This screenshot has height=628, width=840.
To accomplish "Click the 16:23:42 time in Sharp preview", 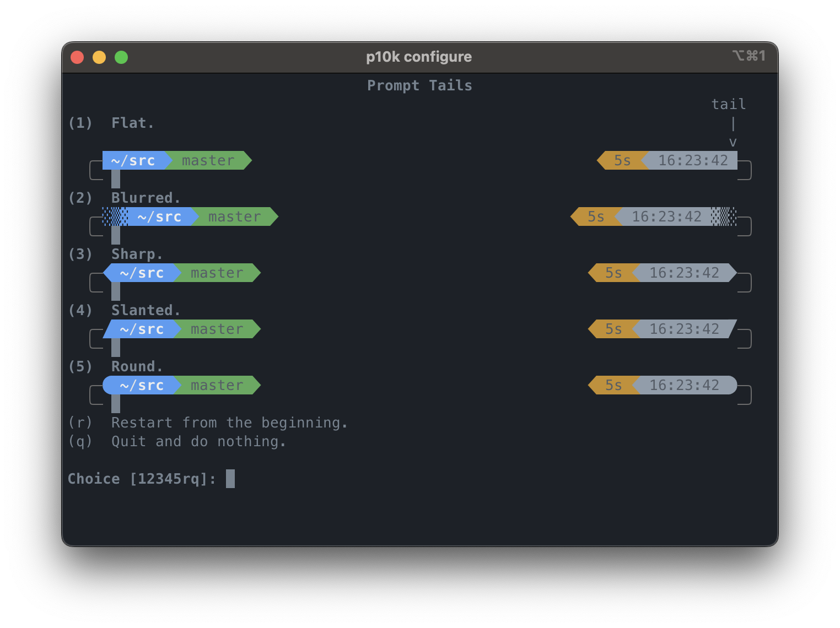I will pos(684,273).
